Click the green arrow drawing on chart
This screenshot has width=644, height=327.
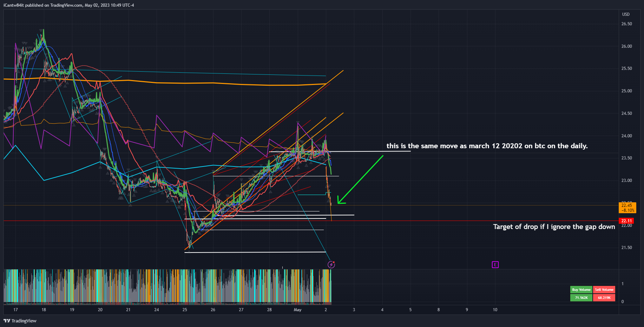coord(360,179)
